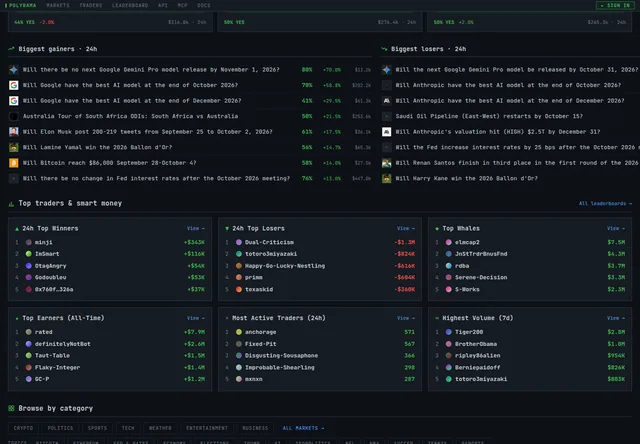Click the Sign In button
Screen dimensions: 640x444
click(616, 5)
